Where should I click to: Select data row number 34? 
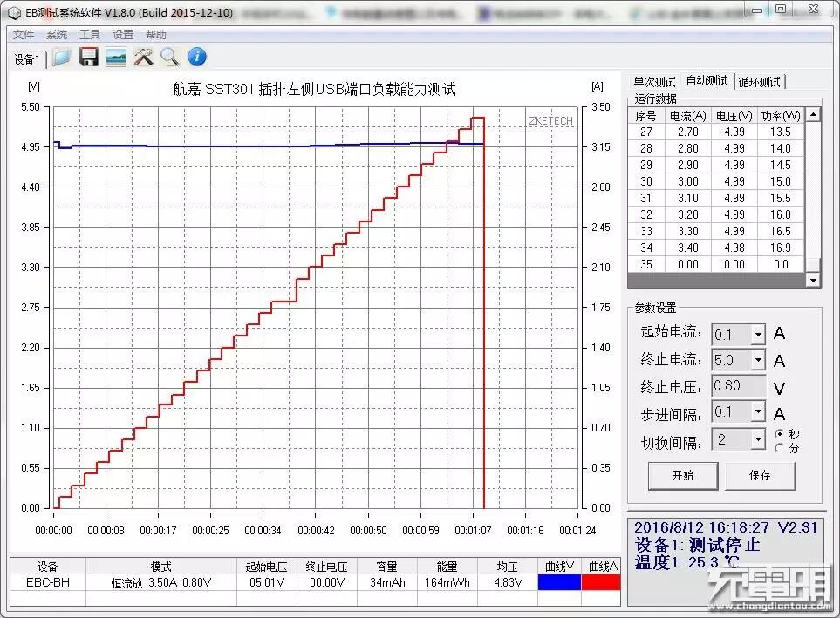pos(716,248)
